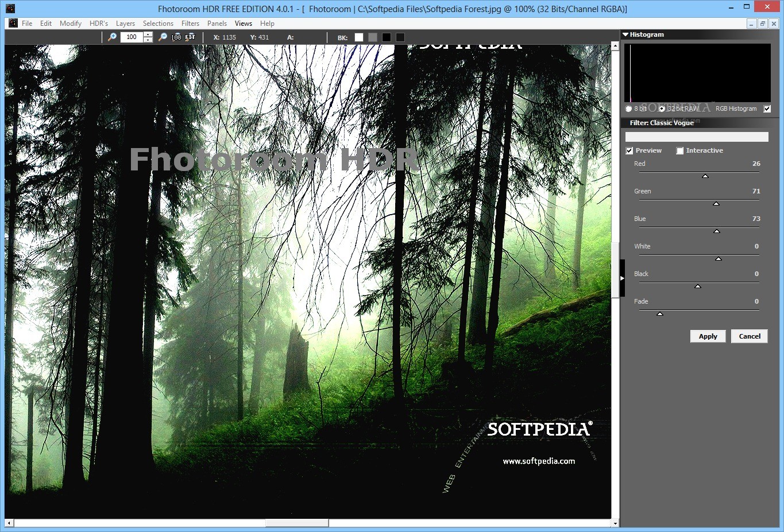Viewport: 784px width, 532px height.
Task: Click the zoom out magnifier icon
Action: (163, 37)
